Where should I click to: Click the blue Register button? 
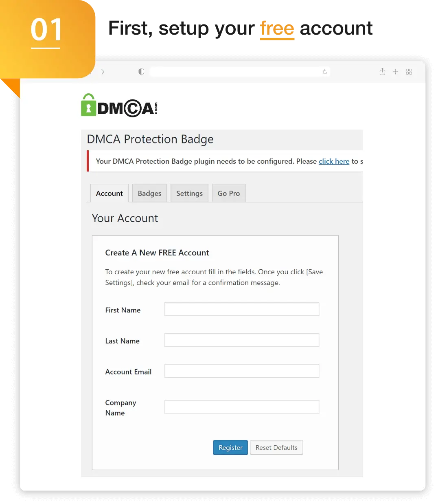tap(230, 447)
